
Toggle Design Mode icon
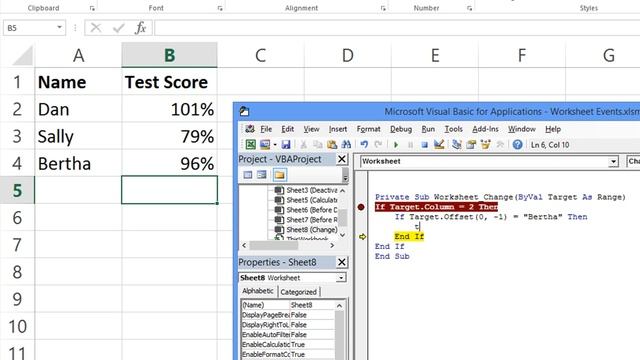(x=439, y=144)
